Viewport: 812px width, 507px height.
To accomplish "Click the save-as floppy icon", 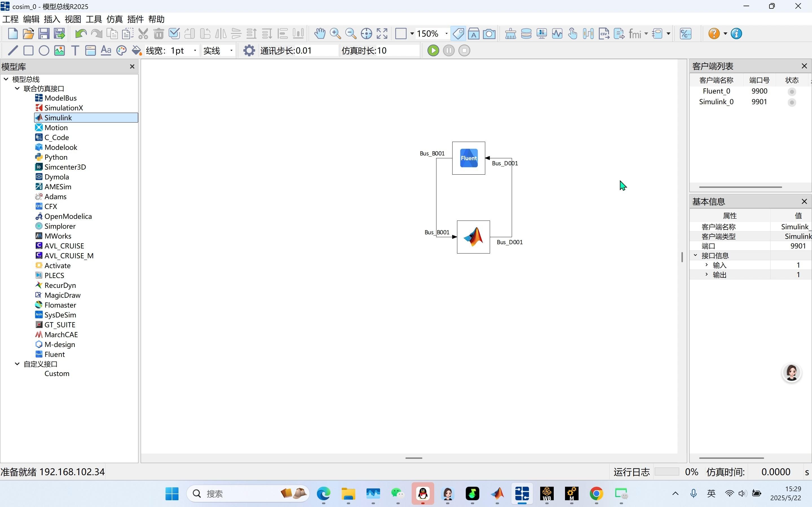I will 59,34.
